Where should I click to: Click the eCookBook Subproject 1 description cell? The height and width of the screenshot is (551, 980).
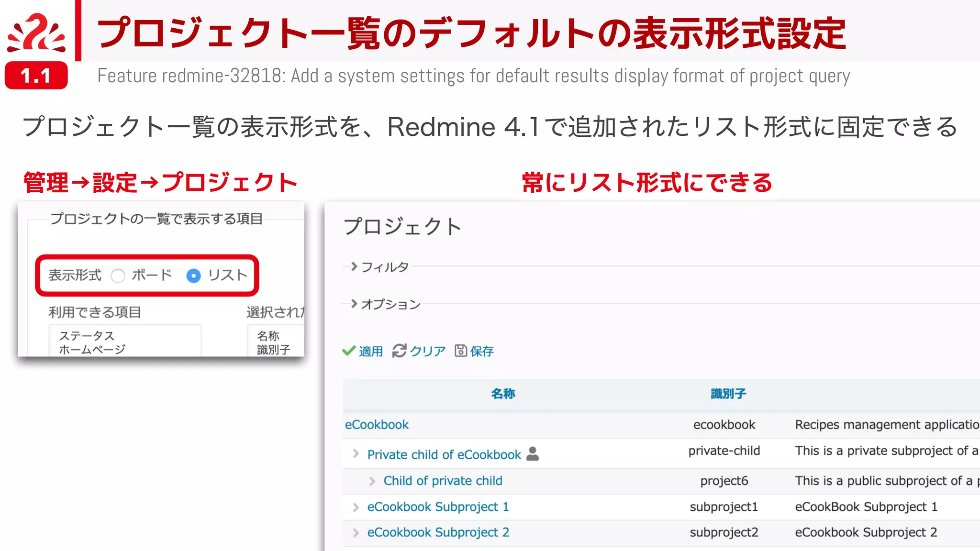(866, 507)
